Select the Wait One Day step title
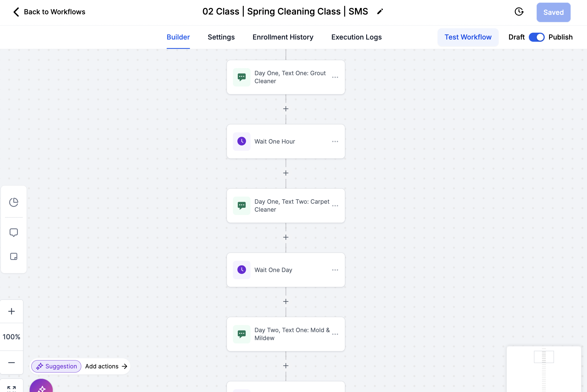 [273, 270]
